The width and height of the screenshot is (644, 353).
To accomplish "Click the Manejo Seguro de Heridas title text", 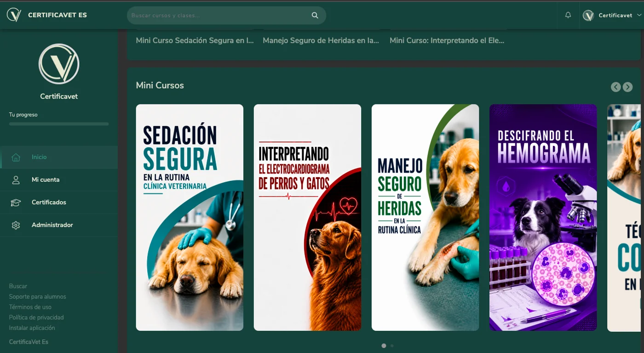I will (x=321, y=41).
